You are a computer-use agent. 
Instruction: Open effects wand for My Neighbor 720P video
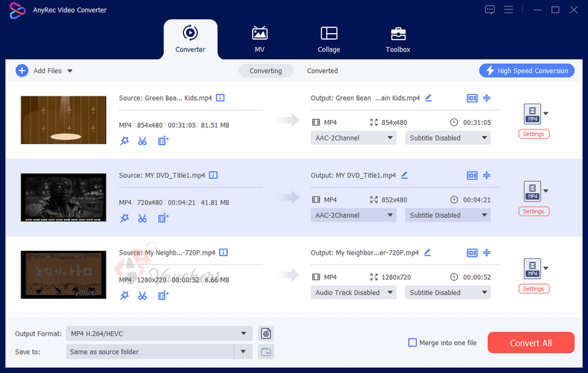coord(124,296)
